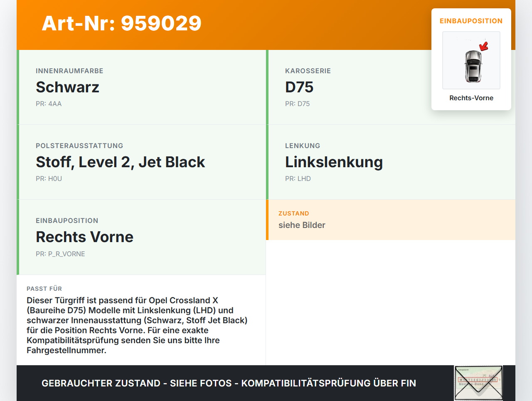This screenshot has height=401, width=532.
Task: Click the Rechts-Vorne label below the car image
Action: point(471,98)
